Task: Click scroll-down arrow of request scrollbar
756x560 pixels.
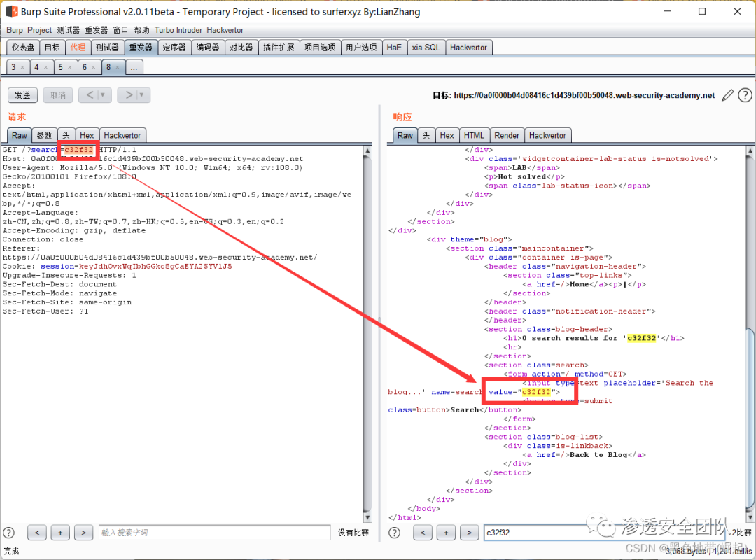Action: click(367, 518)
